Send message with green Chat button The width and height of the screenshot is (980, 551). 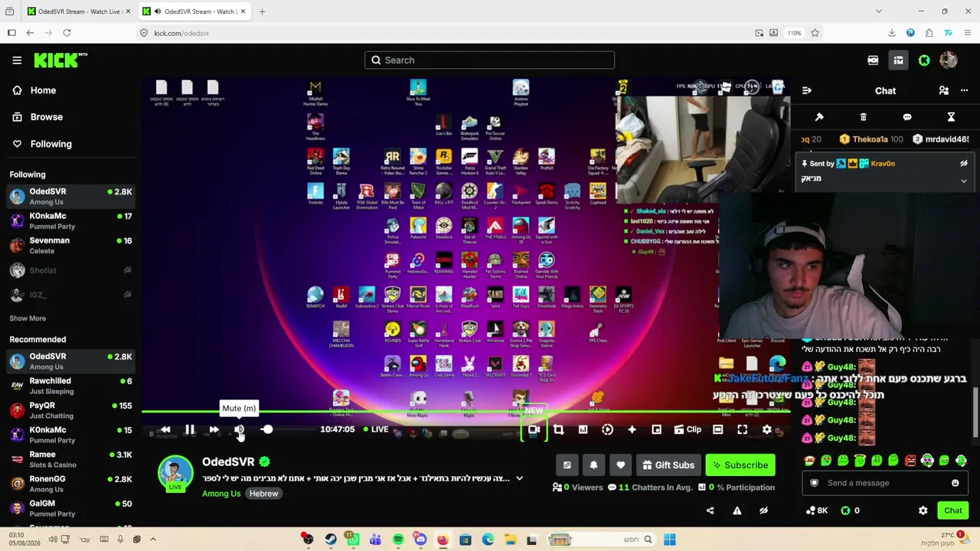pos(953,510)
